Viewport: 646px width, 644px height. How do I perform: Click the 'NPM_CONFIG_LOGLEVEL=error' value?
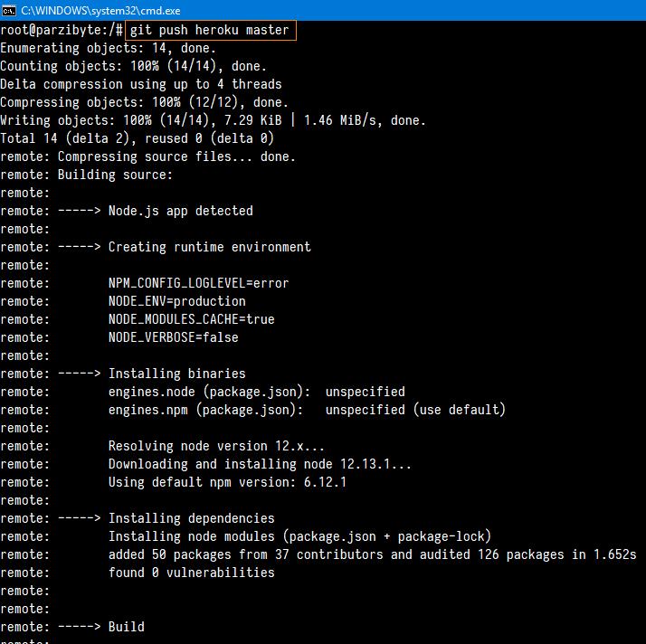click(x=198, y=283)
